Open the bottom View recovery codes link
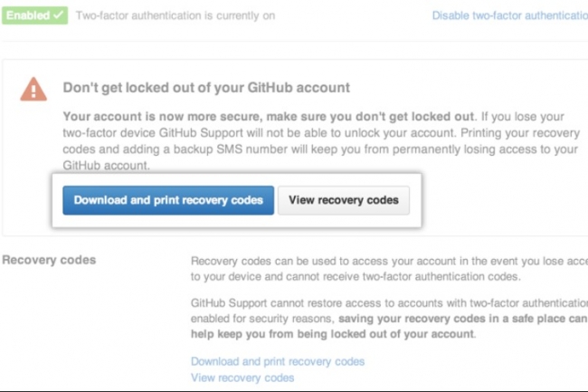Viewport: 588px width, 392px height. click(242, 378)
